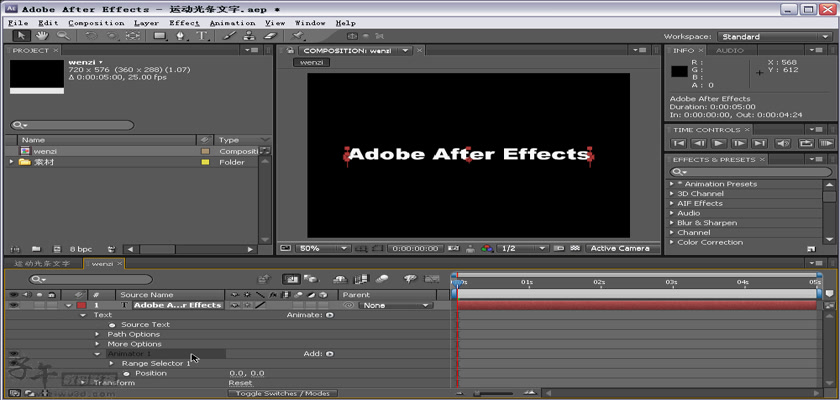The image size is (840, 400).
Task: Open the 50% magnification dropdown
Action: (x=324, y=248)
